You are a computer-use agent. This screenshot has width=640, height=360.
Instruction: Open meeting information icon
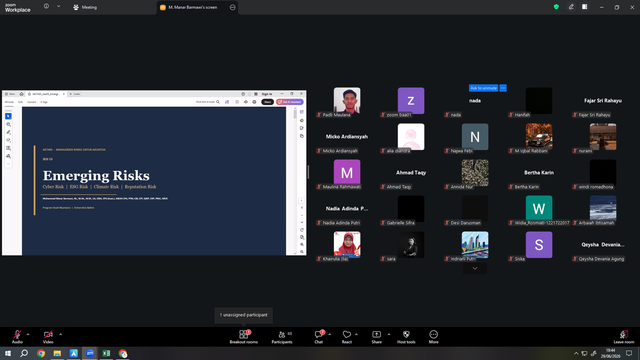tap(47, 7)
